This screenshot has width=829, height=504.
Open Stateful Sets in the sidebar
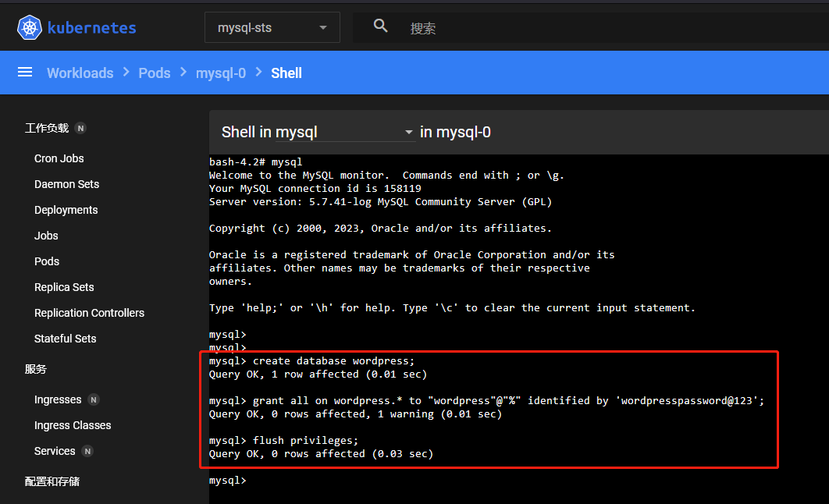tap(65, 339)
